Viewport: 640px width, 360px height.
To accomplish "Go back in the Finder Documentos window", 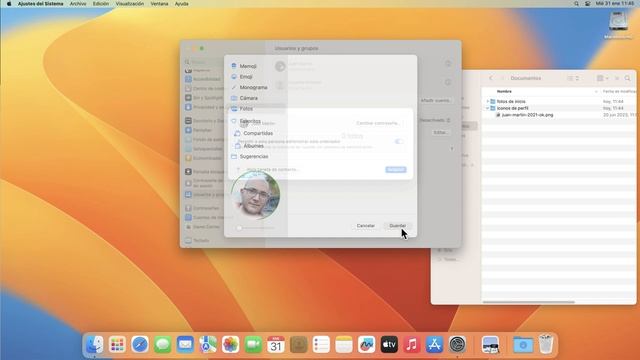I will pyautogui.click(x=491, y=78).
